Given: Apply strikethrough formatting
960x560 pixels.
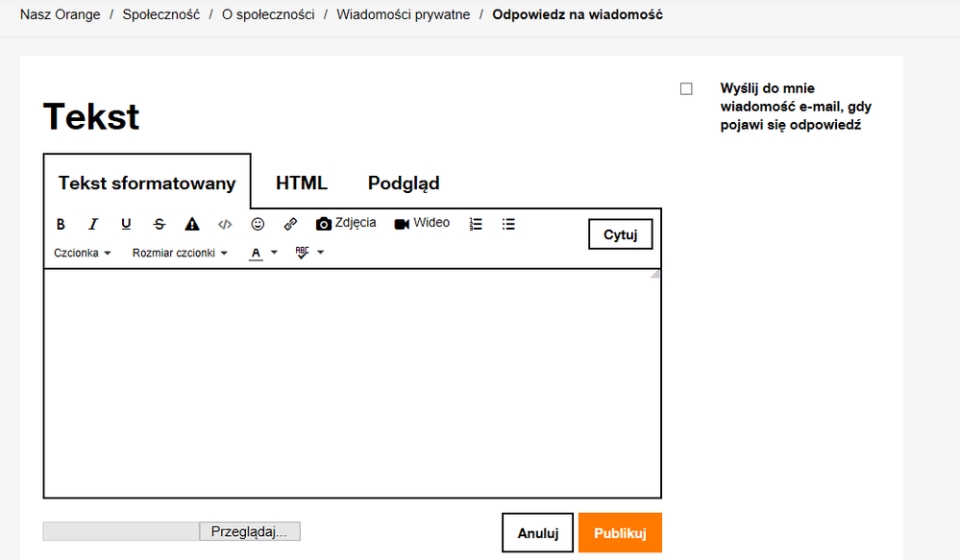Looking at the screenshot, I should 159,224.
